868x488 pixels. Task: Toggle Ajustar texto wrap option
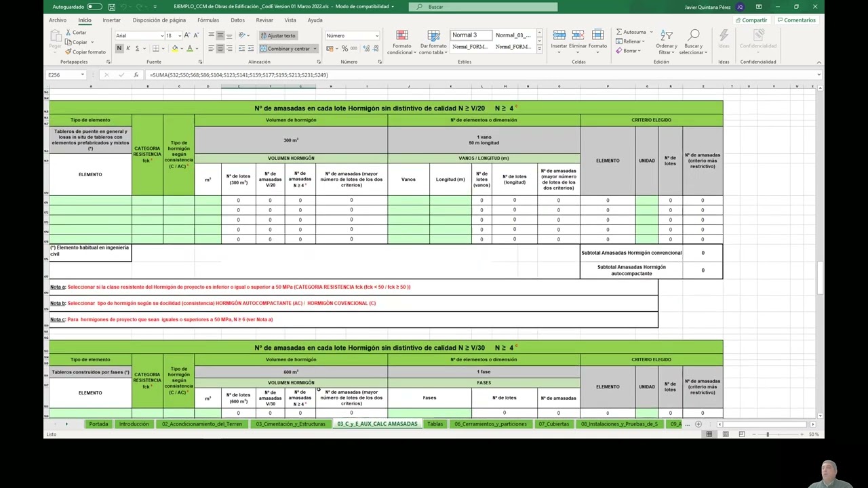(277, 35)
